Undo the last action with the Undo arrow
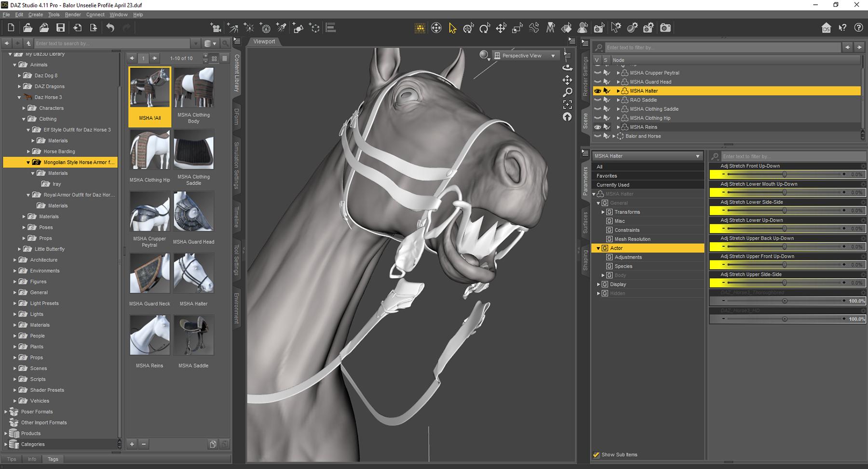 [110, 28]
